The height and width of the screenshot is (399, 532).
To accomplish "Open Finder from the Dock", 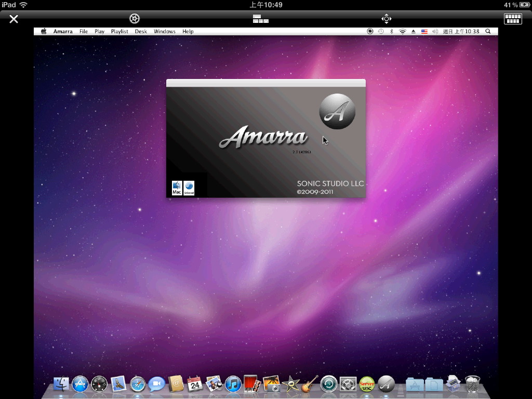I will click(61, 384).
